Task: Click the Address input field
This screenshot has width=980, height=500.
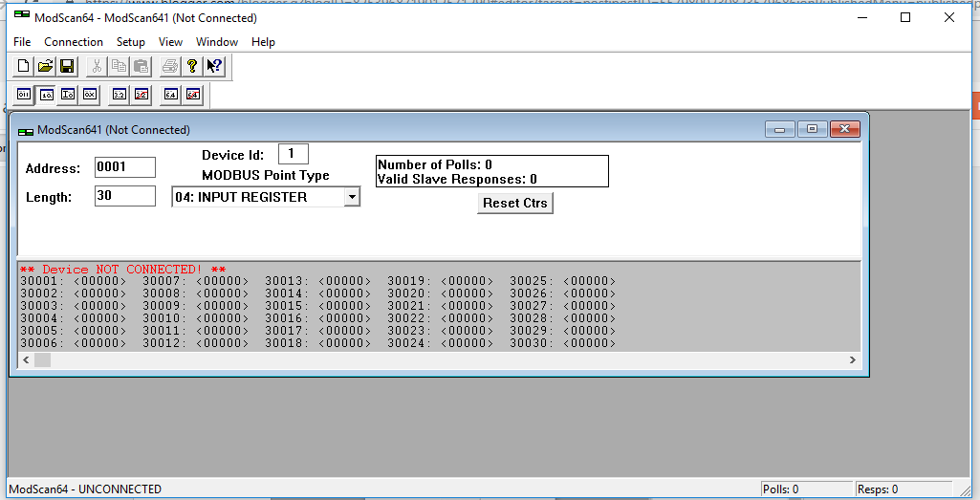Action: pyautogui.click(x=125, y=167)
